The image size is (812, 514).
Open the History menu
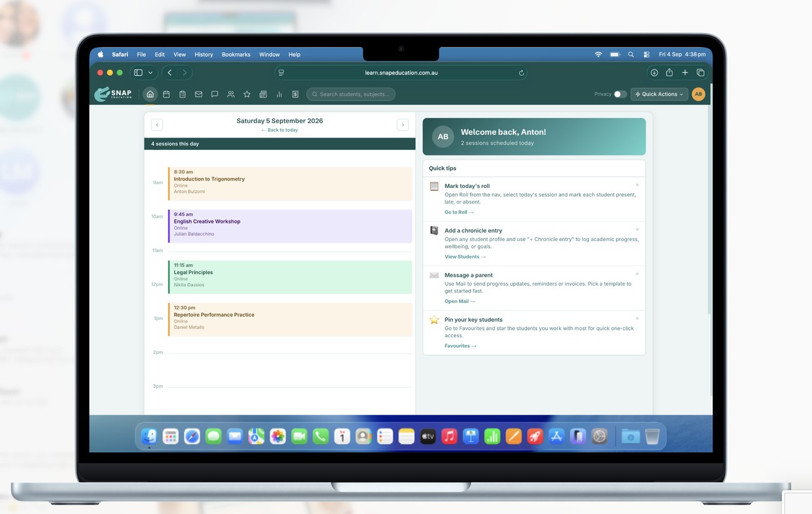pyautogui.click(x=204, y=54)
